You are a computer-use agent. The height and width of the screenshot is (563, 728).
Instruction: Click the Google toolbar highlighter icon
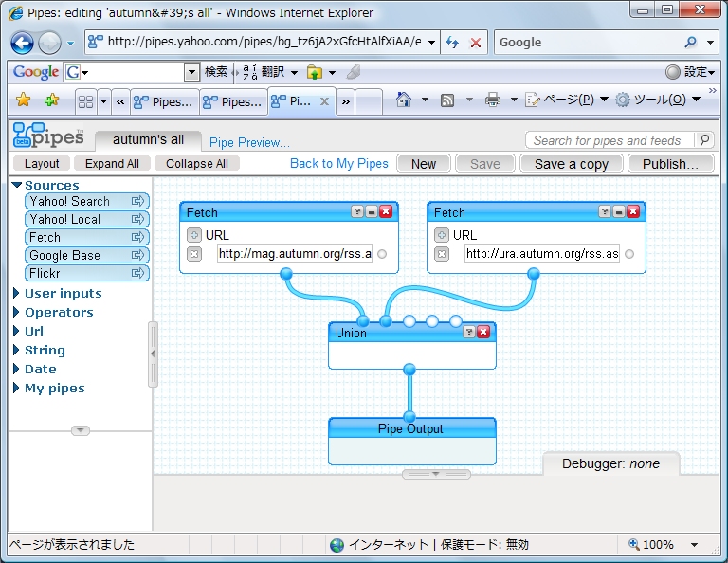354,72
